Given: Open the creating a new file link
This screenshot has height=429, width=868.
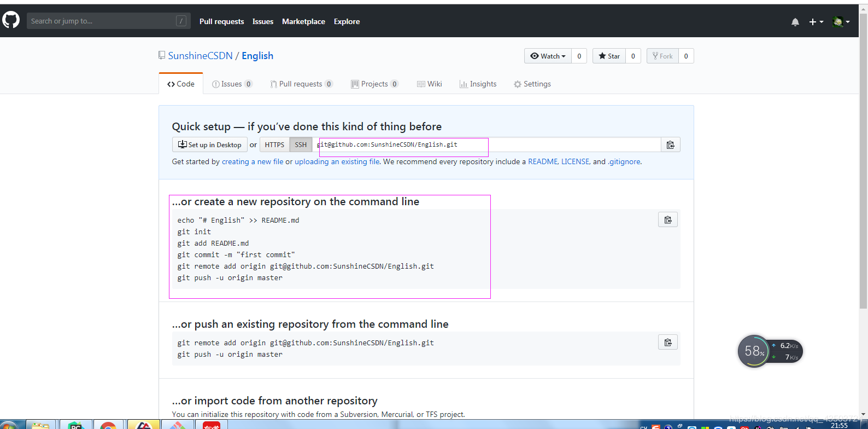Looking at the screenshot, I should point(253,161).
